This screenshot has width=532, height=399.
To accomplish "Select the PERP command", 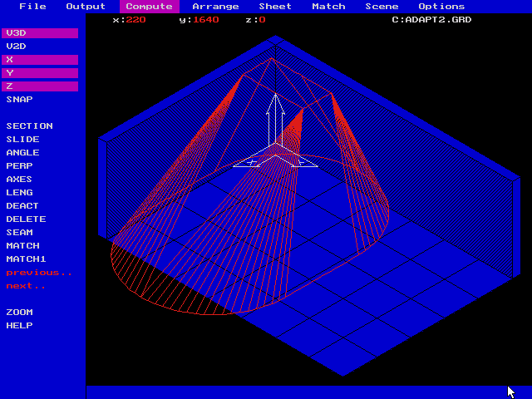I will tap(19, 166).
